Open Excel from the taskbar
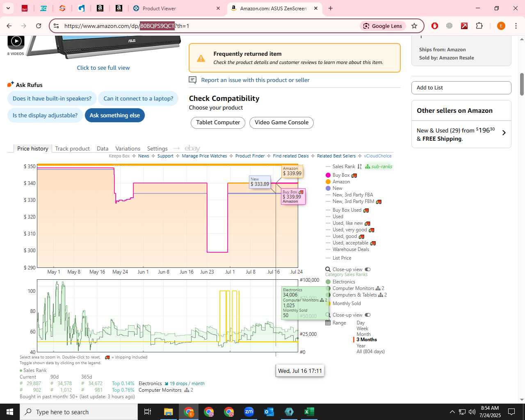The width and height of the screenshot is (525, 420). point(309,412)
